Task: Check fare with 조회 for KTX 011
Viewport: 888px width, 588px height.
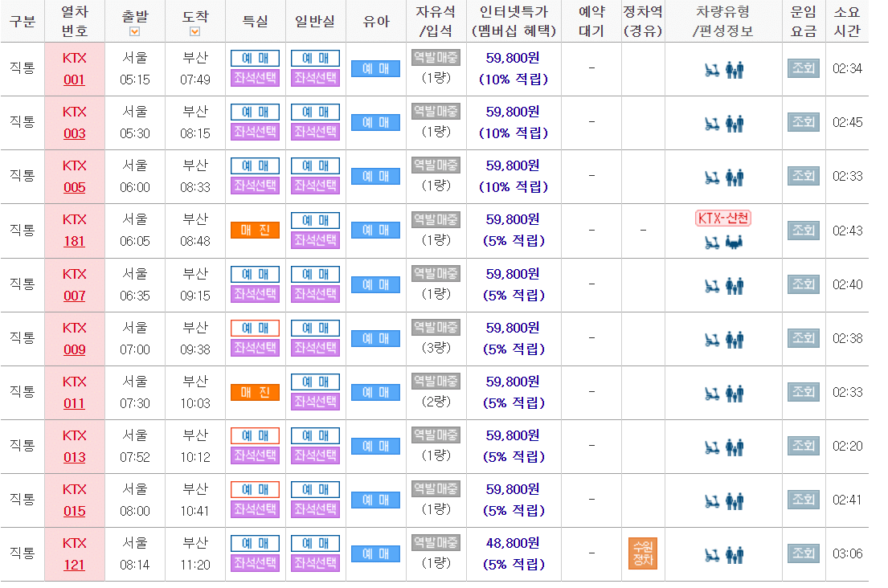Action: coord(803,392)
